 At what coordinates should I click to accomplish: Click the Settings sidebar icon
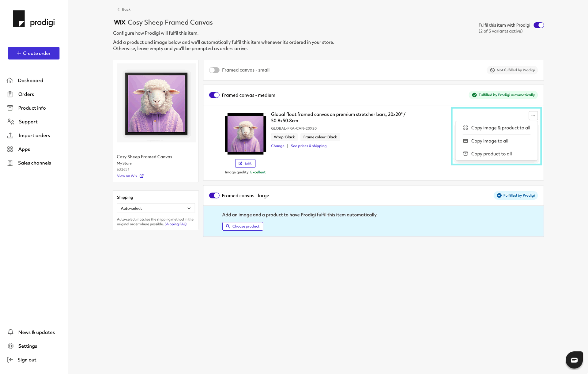(x=11, y=346)
